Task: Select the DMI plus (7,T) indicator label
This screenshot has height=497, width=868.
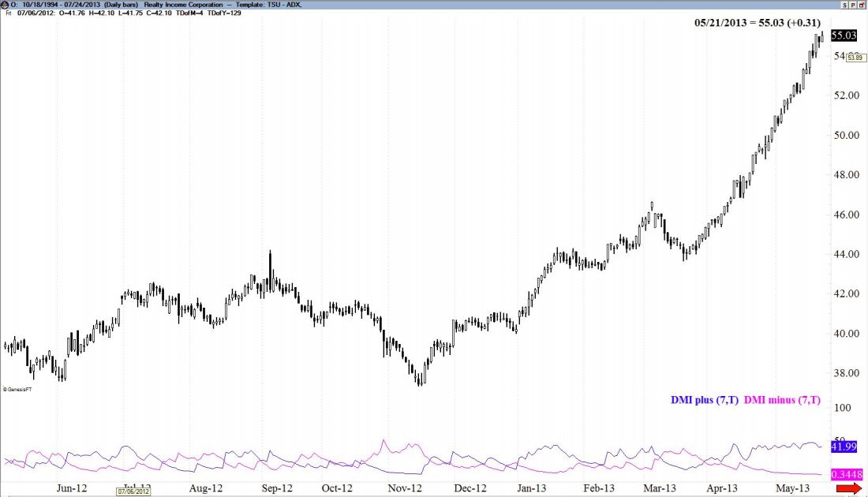Action: tap(705, 401)
